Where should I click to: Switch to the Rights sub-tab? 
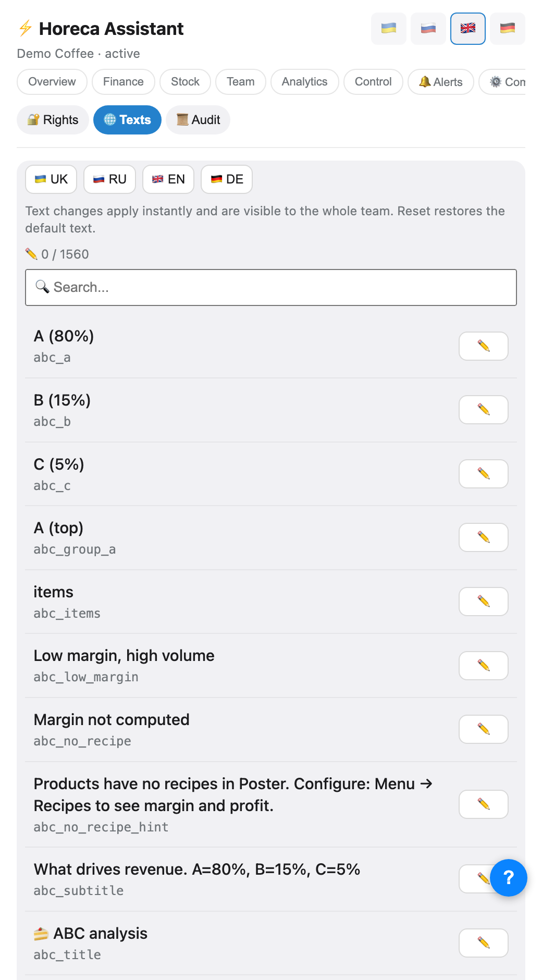point(53,120)
